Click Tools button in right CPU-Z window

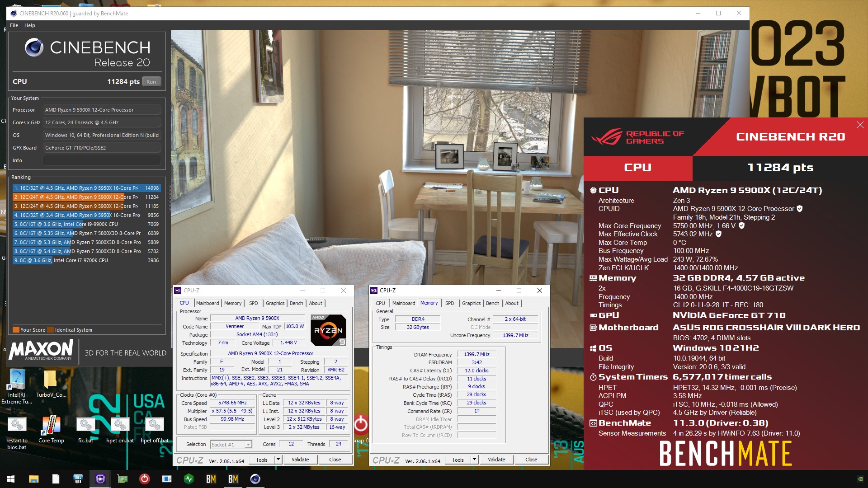coord(458,460)
